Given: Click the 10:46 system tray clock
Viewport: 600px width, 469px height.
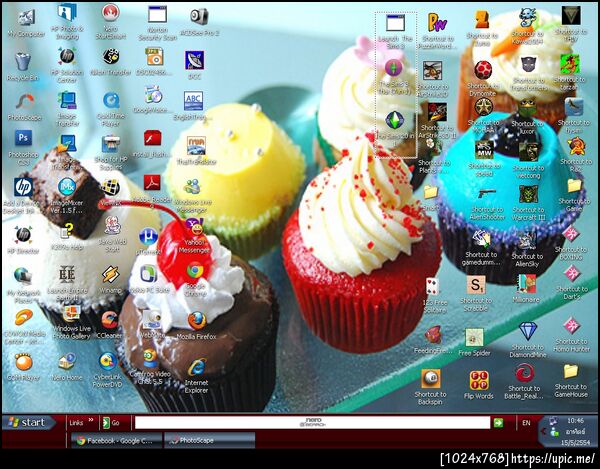Looking at the screenshot, I should pos(575,421).
